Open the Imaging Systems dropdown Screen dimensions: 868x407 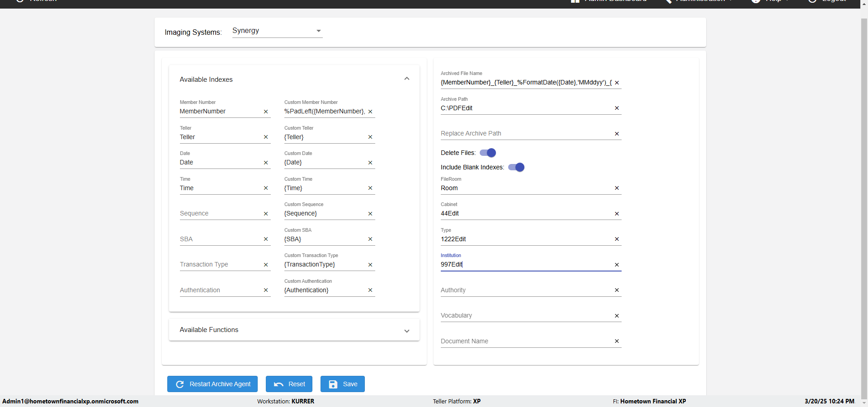(277, 31)
